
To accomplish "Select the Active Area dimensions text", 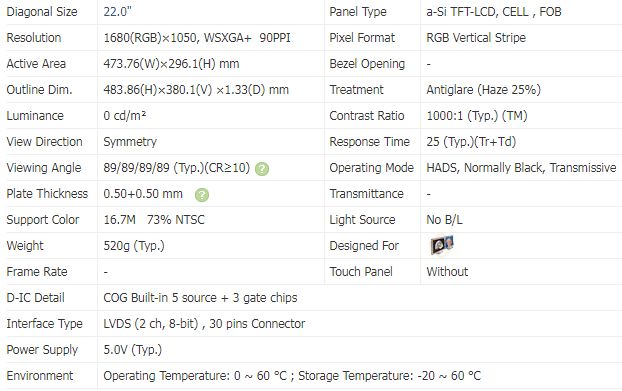I will point(171,64).
